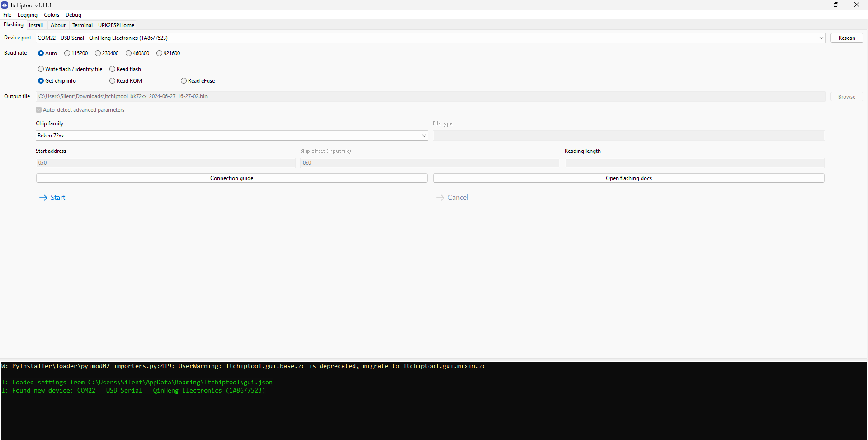Switch to the About tab

click(x=58, y=25)
